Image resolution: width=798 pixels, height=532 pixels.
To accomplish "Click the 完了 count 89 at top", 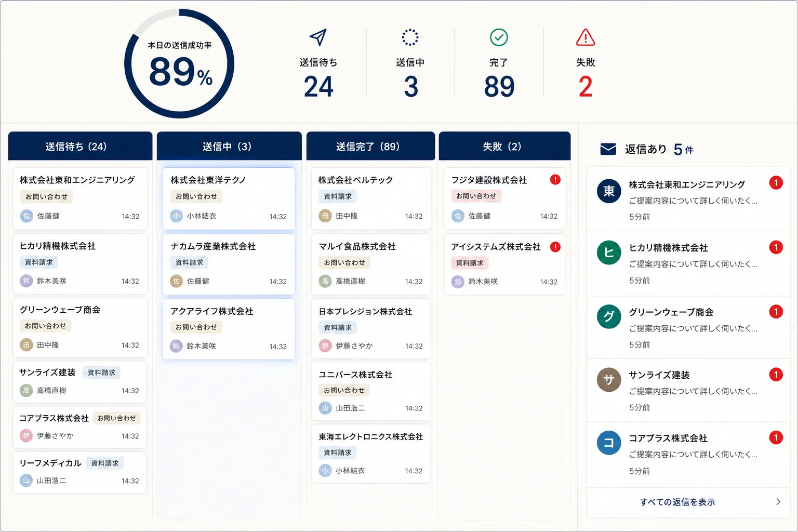I will point(499,87).
